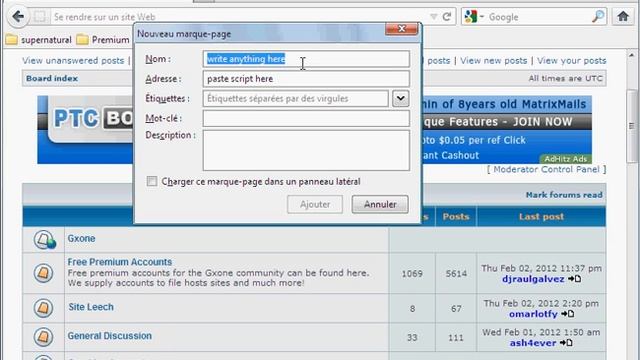The image size is (640, 360).
Task: Click the posts count 5614
Action: (x=456, y=273)
